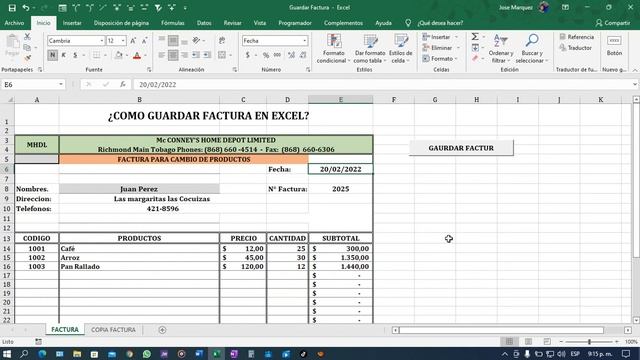
Task: Apply the red font color swatch
Action: [x=137, y=55]
